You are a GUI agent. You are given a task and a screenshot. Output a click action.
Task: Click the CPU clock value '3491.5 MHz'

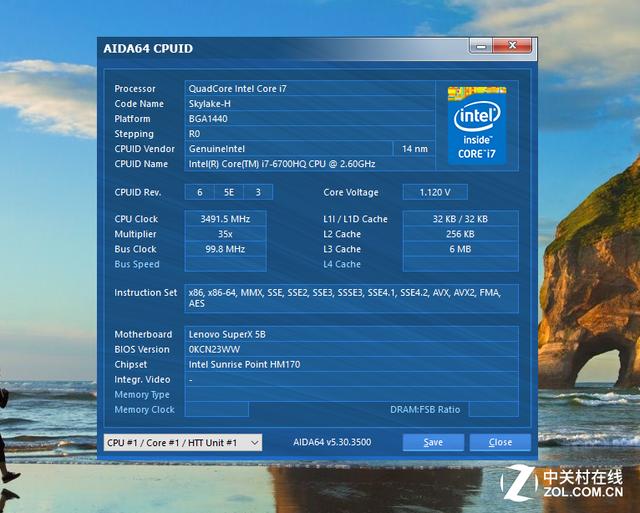pyautogui.click(x=225, y=219)
